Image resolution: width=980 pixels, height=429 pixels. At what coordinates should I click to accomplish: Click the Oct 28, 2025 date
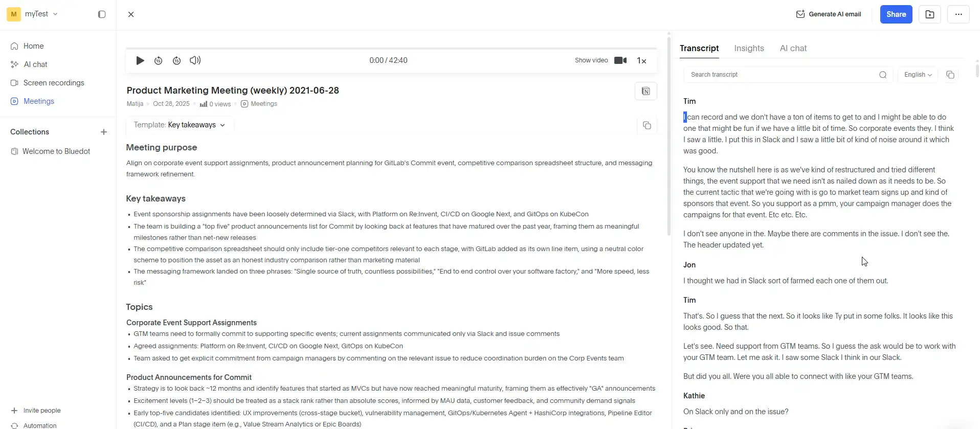171,104
